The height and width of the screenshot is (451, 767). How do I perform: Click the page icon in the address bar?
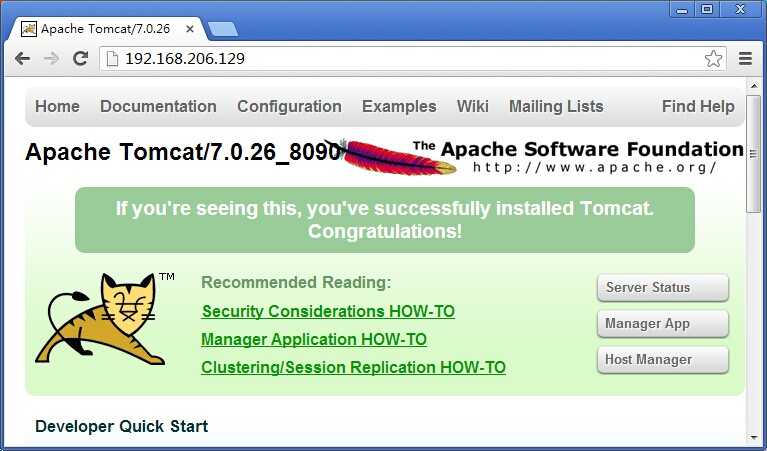coord(113,59)
